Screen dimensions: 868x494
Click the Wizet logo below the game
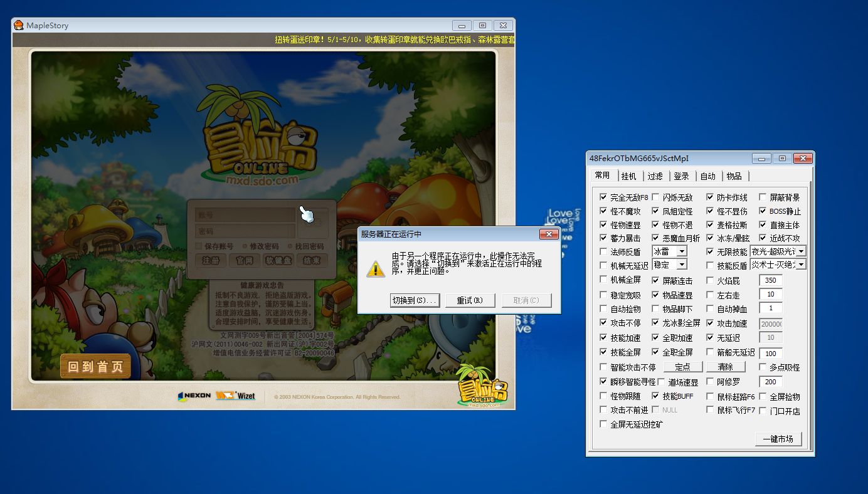point(235,396)
